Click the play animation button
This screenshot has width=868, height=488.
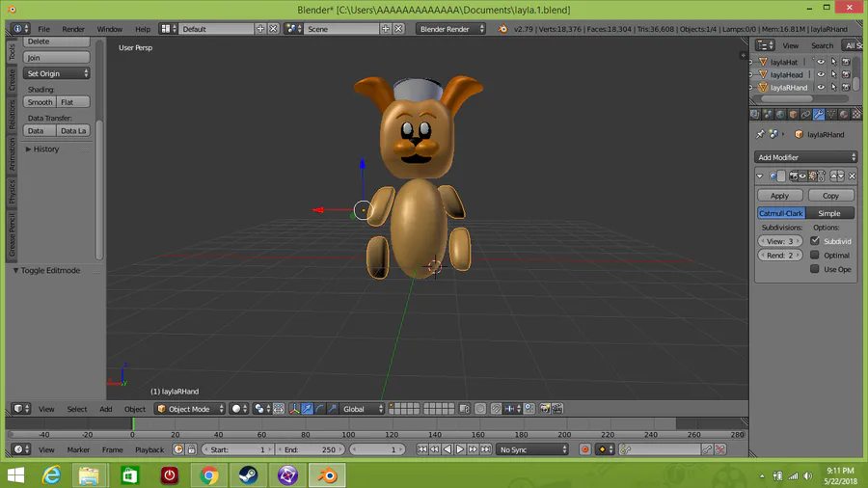460,449
